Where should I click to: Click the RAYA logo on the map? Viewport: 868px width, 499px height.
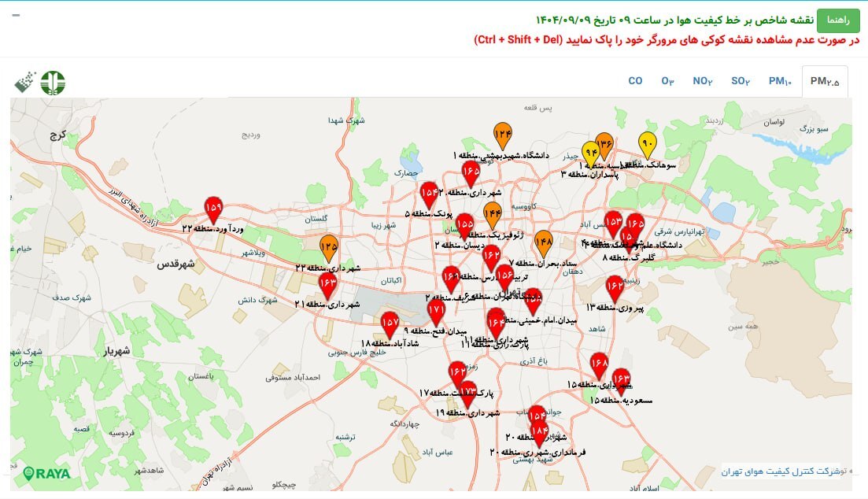(47, 473)
